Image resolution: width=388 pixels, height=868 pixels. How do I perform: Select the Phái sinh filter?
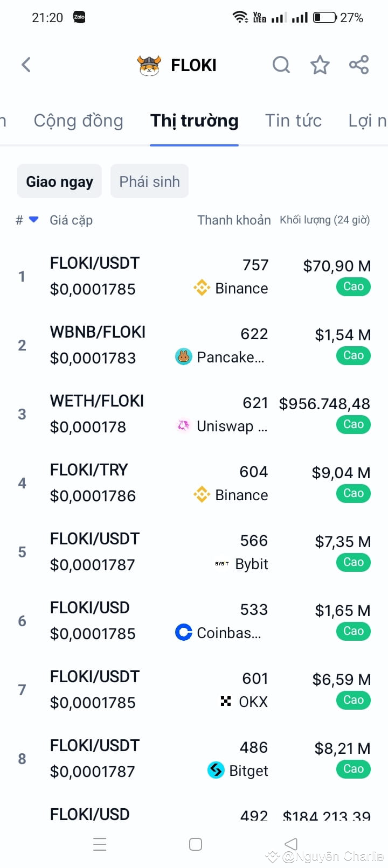pos(149,181)
